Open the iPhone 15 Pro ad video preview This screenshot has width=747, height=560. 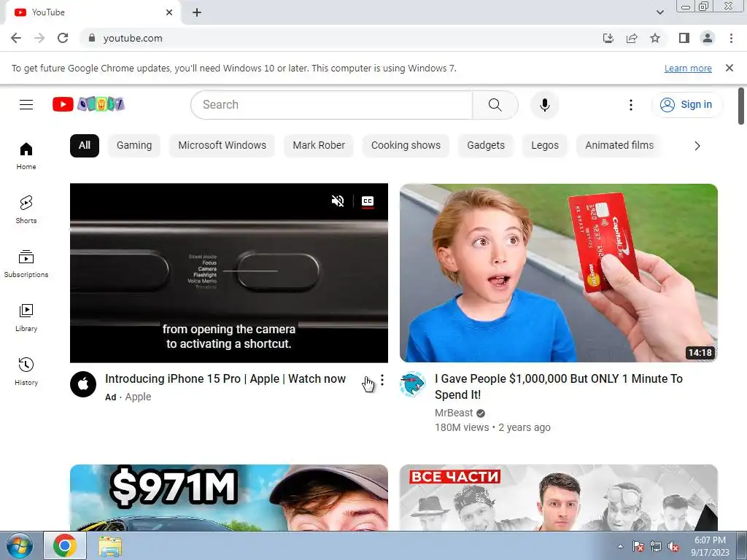pyautogui.click(x=228, y=273)
